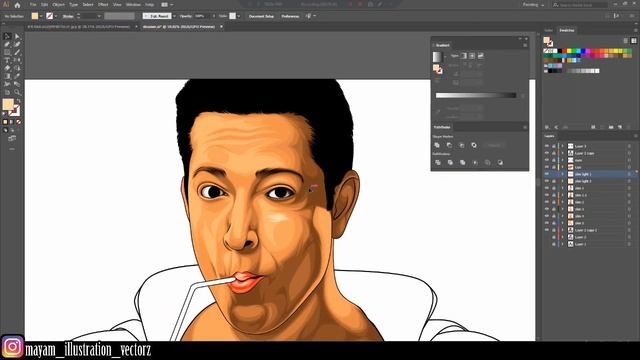
Task: Open the stroke color dropdown in control bar
Action: coord(56,16)
